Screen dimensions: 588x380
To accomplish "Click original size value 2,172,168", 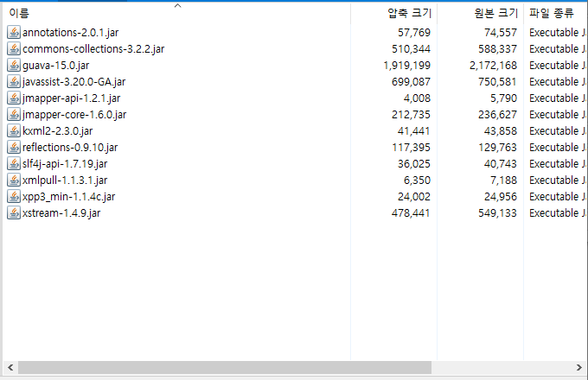I will click(x=493, y=66).
